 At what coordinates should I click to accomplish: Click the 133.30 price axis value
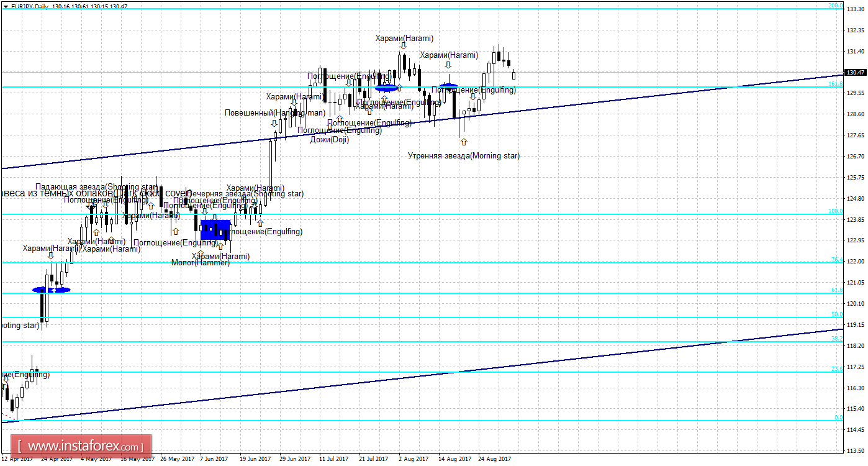pyautogui.click(x=856, y=8)
